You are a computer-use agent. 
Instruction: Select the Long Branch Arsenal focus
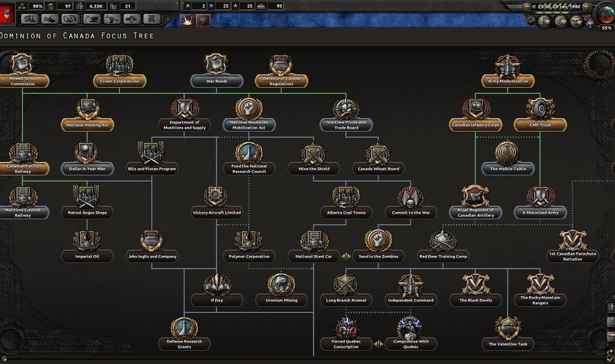coord(346,300)
